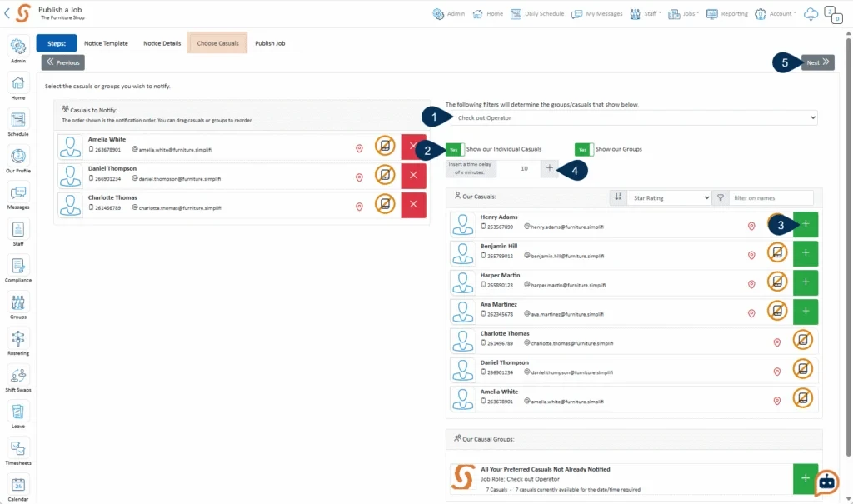Open the Shift Swaps sidebar icon
Viewport: 853px width, 504px height.
click(x=18, y=378)
